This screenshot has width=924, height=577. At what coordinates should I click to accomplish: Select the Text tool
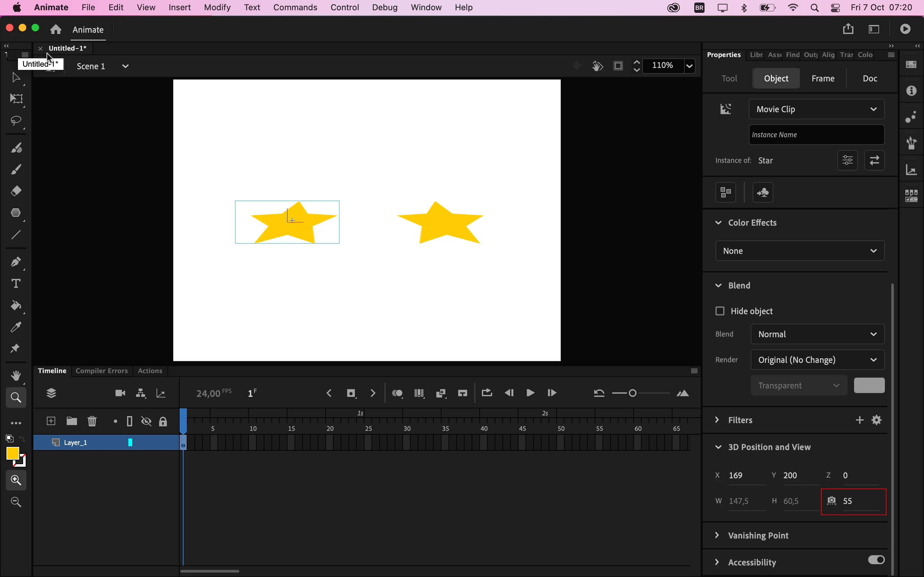point(16,284)
